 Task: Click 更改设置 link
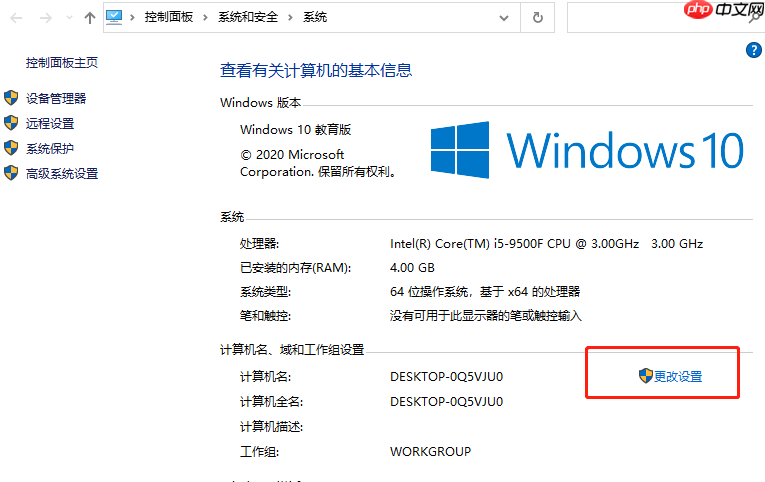(678, 377)
